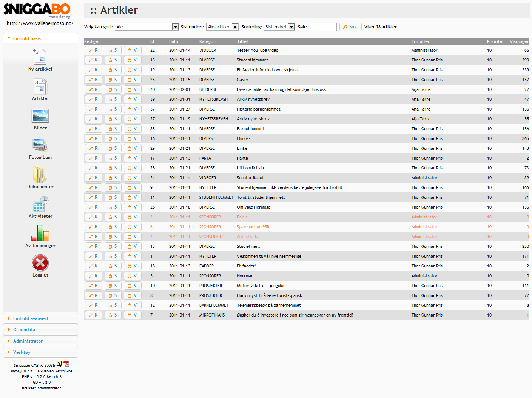This screenshot has width=532, height=398.
Task: Expand the Grunndata panel
Action: point(40,330)
